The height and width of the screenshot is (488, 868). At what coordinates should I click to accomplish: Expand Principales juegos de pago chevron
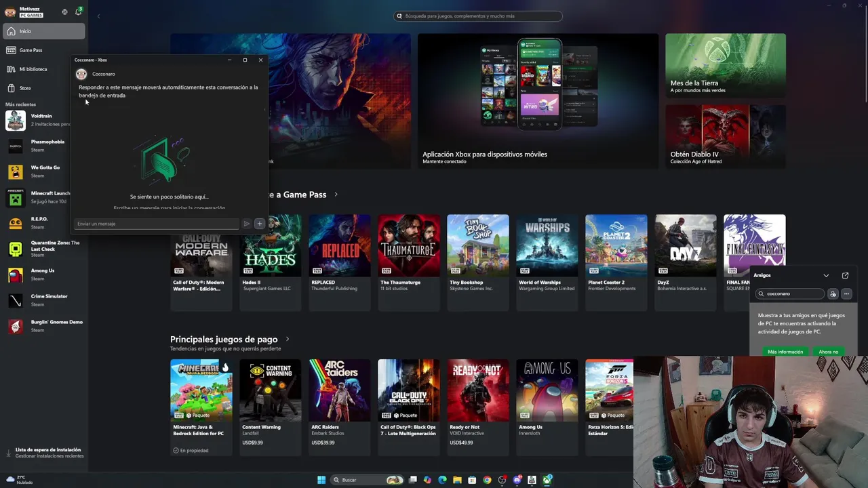[288, 339]
